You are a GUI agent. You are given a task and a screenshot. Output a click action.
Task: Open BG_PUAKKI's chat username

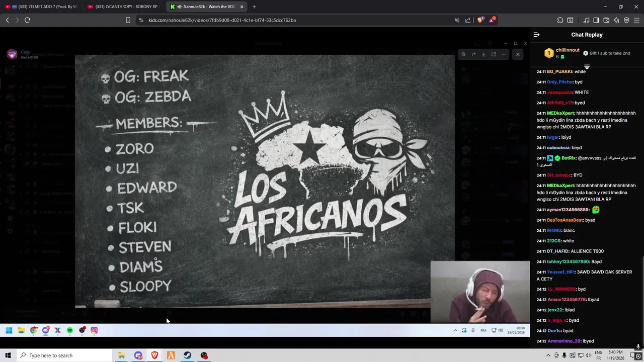(x=559, y=71)
